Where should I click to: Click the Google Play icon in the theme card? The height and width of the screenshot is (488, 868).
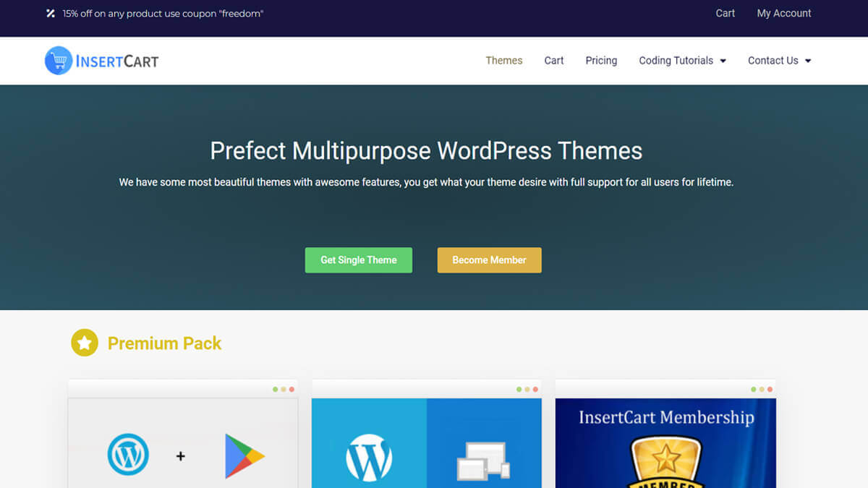[246, 455]
